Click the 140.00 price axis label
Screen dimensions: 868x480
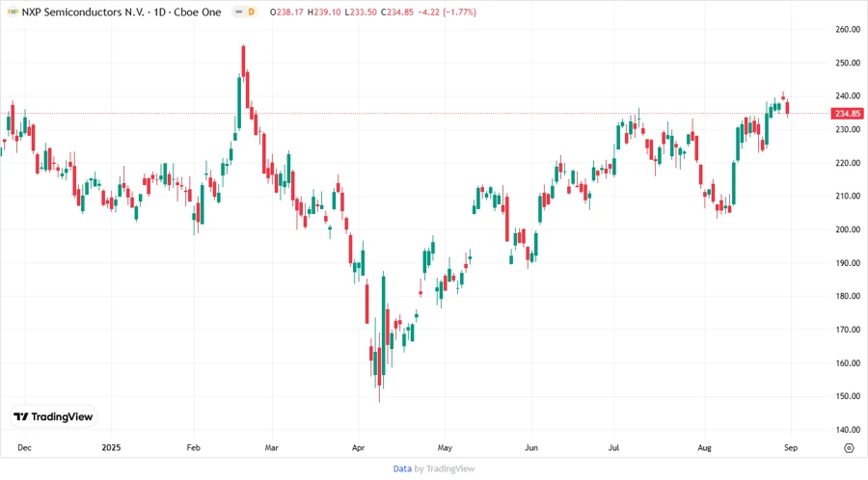pos(848,430)
